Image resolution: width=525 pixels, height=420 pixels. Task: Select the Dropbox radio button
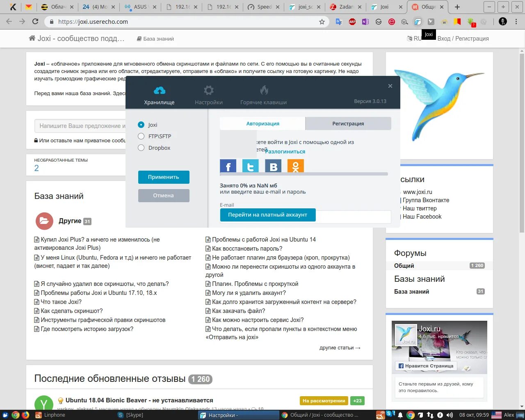(x=141, y=148)
